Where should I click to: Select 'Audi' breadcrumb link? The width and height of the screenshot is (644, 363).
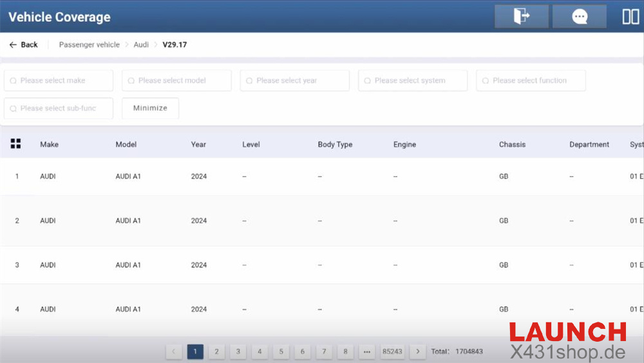click(141, 44)
